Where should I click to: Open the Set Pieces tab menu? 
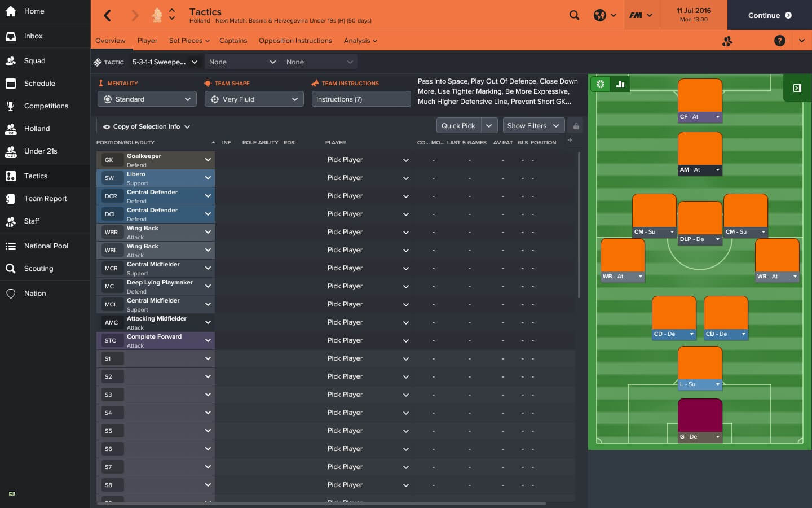click(x=189, y=41)
